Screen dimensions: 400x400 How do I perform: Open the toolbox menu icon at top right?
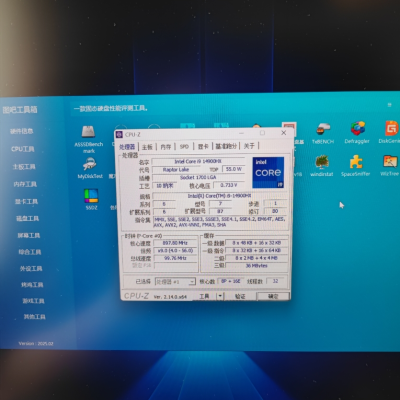(x=389, y=105)
